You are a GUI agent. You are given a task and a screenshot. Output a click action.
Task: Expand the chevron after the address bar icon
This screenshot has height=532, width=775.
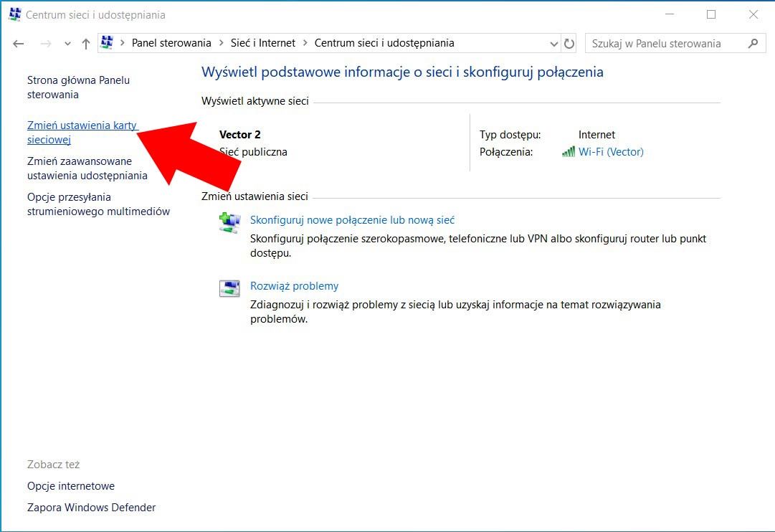click(x=122, y=43)
